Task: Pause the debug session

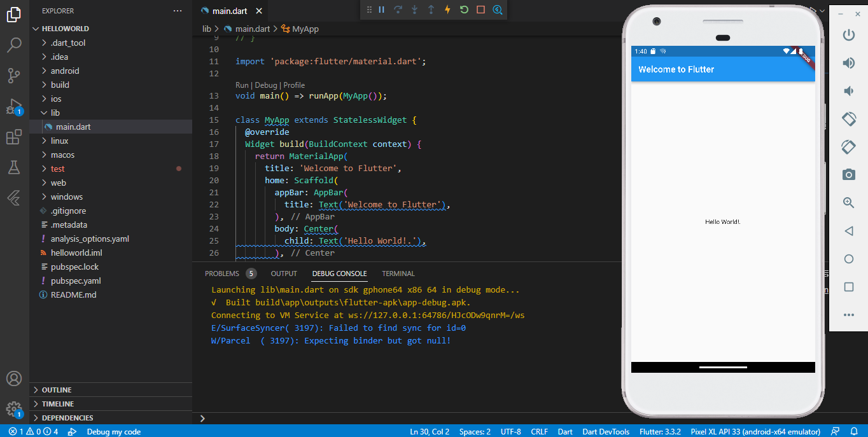Action: pyautogui.click(x=382, y=10)
